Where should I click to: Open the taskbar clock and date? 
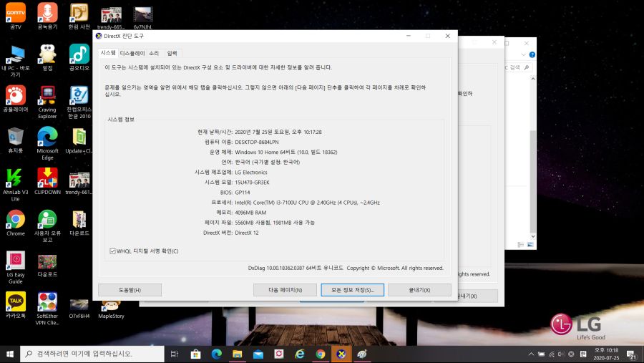pyautogui.click(x=606, y=354)
